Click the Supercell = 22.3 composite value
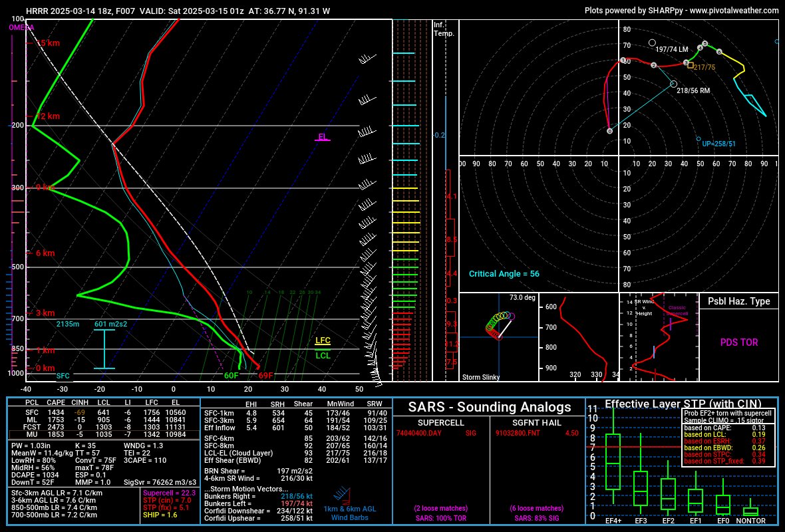 (169, 493)
